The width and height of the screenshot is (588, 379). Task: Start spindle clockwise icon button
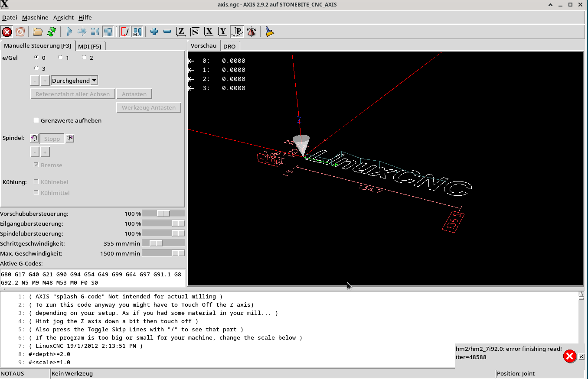(x=69, y=138)
